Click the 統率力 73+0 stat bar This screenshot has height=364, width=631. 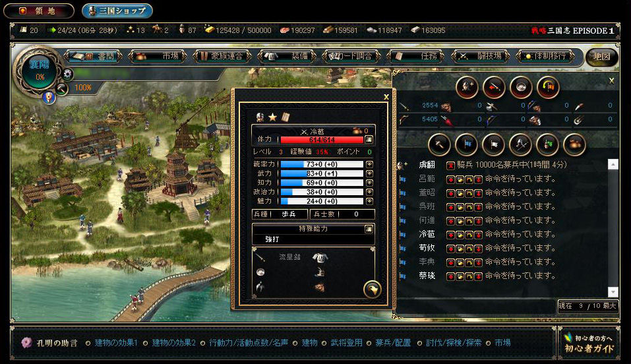coord(322,164)
